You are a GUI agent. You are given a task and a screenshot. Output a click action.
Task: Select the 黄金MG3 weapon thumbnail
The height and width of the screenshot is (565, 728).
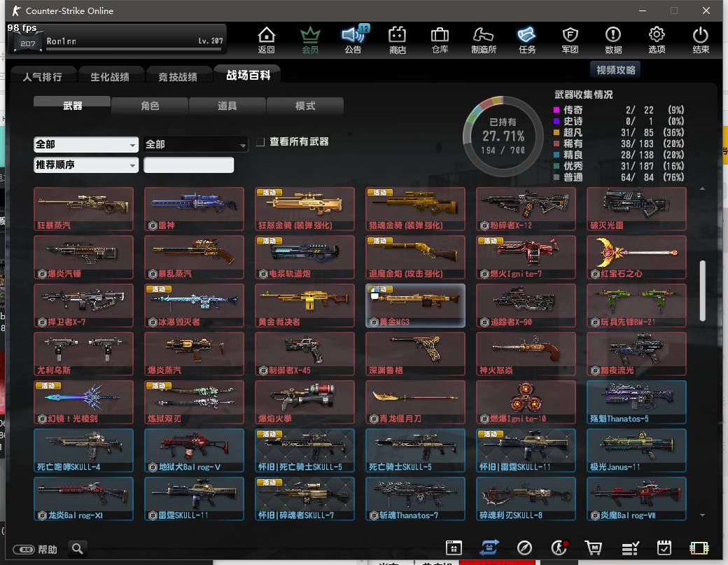coord(415,305)
